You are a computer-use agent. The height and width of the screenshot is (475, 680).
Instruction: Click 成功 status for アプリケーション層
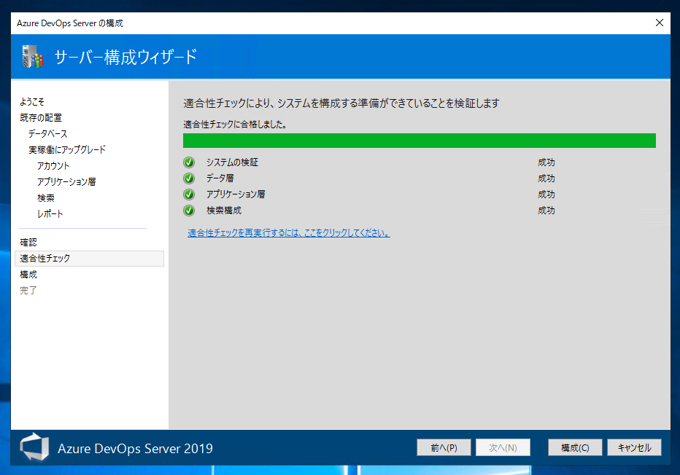[546, 194]
